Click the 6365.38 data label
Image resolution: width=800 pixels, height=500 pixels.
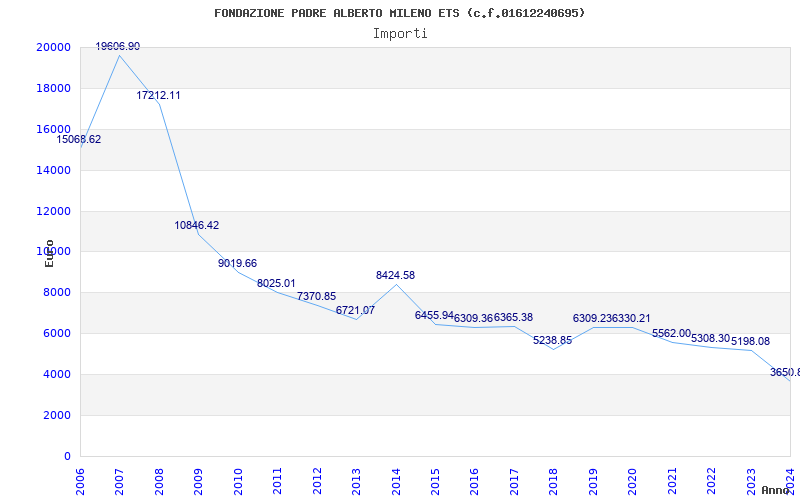513,317
